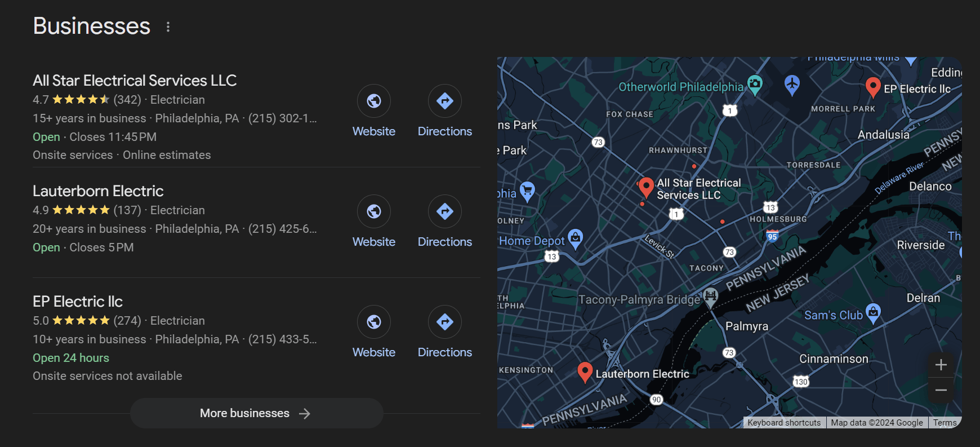
Task: Click the Home Depot shopping marker
Action: [575, 239]
